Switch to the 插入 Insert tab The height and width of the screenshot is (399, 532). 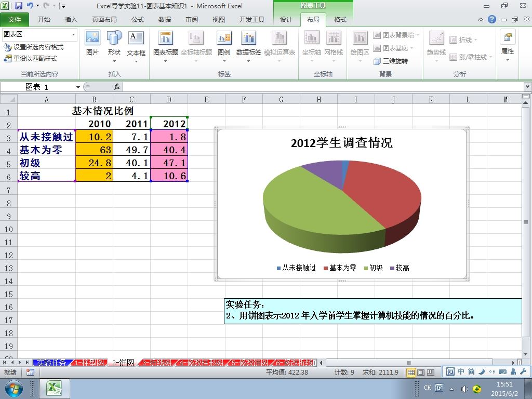click(71, 20)
